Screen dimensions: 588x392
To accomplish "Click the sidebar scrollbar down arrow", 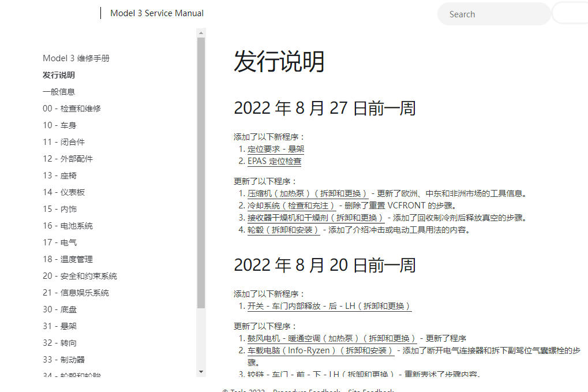I will [201, 372].
